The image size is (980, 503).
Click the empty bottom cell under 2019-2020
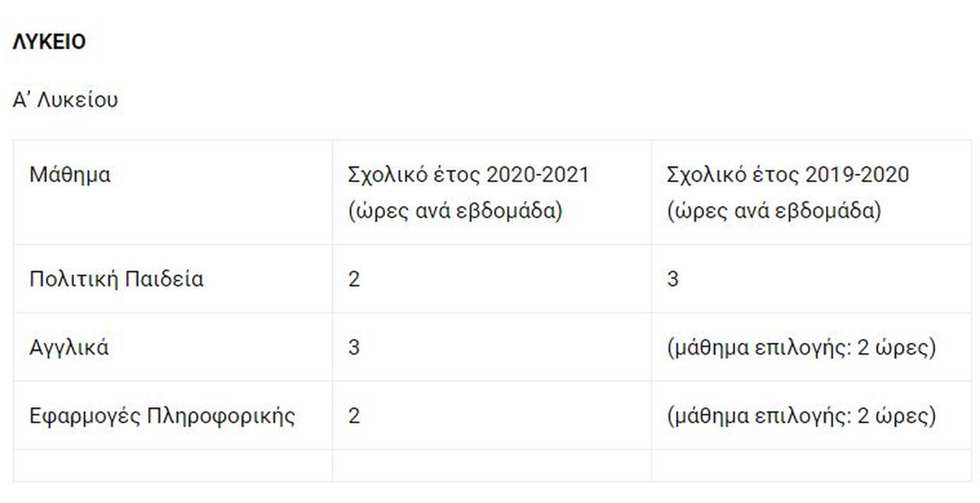pyautogui.click(x=811, y=466)
